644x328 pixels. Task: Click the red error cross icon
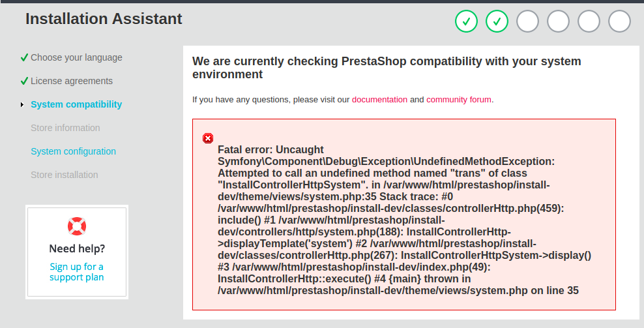(208, 138)
